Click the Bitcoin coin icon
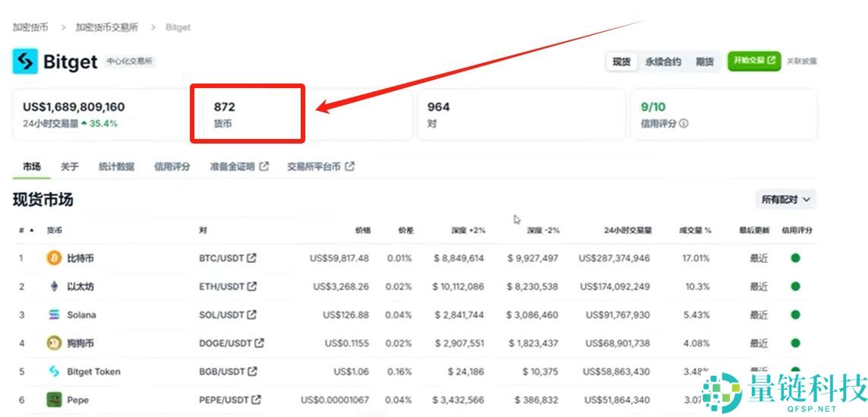 [x=54, y=258]
